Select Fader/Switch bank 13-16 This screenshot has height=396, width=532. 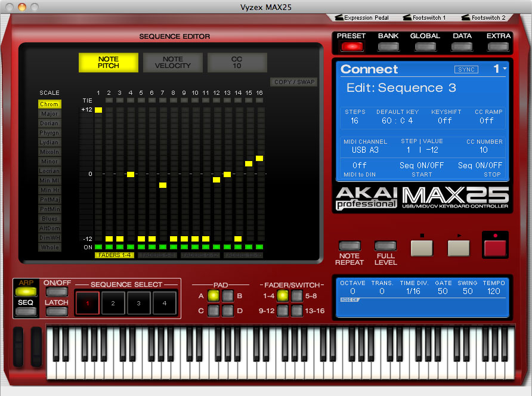(296, 310)
